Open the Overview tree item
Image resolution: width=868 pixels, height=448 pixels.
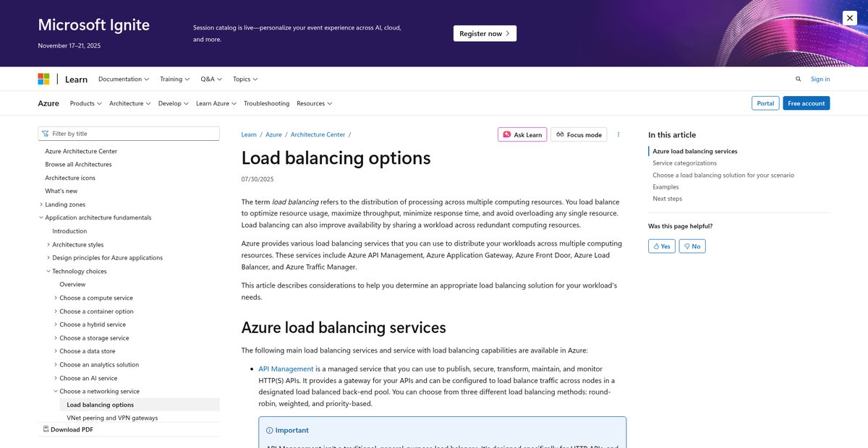click(x=72, y=285)
